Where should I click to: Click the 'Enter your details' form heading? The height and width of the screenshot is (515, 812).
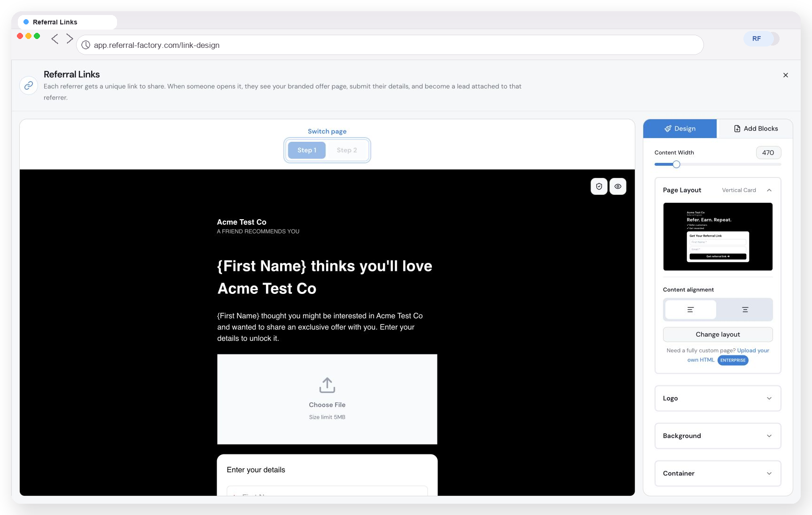point(256,470)
